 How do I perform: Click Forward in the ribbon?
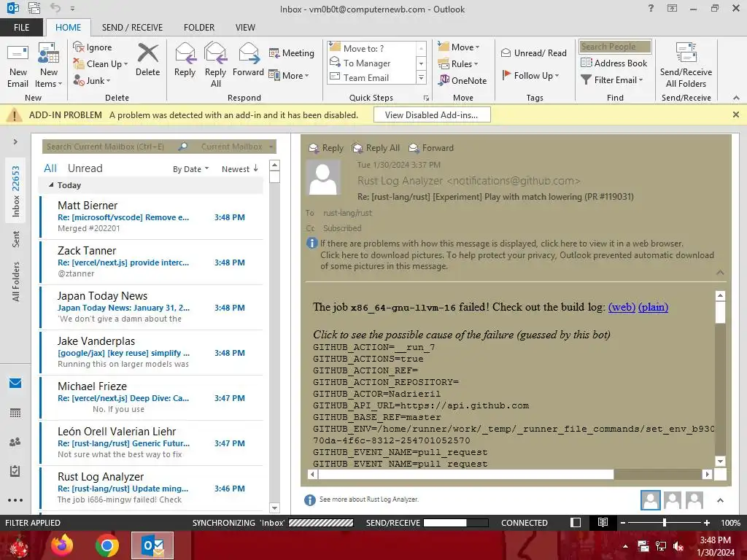[x=248, y=60]
